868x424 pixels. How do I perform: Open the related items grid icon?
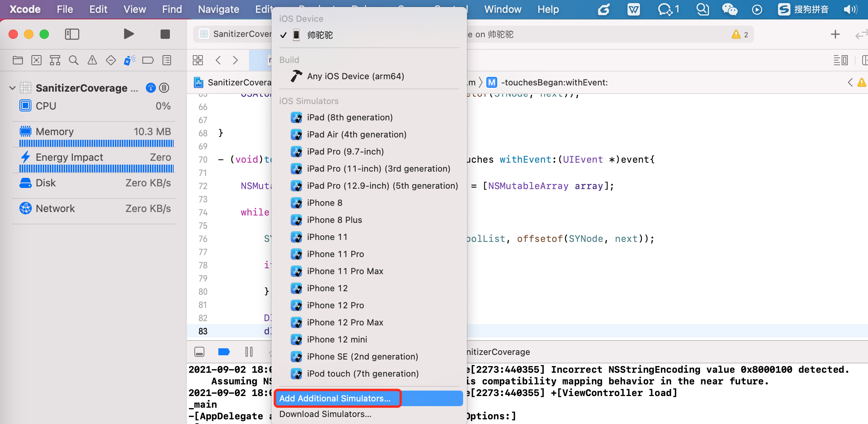coord(198,60)
